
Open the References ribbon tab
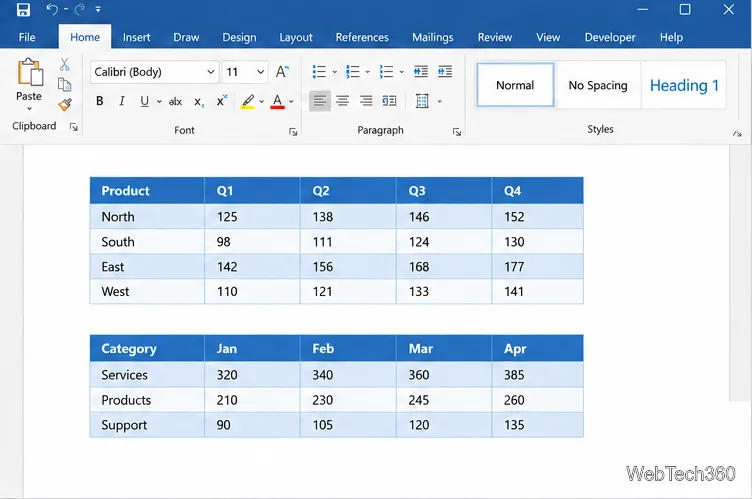[362, 37]
